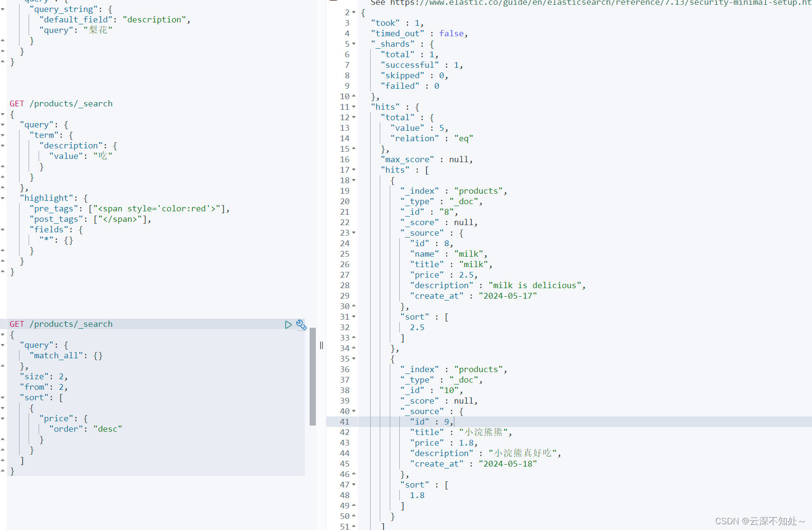
Task: Click the "name" : "milk" response line
Action: 448,254
